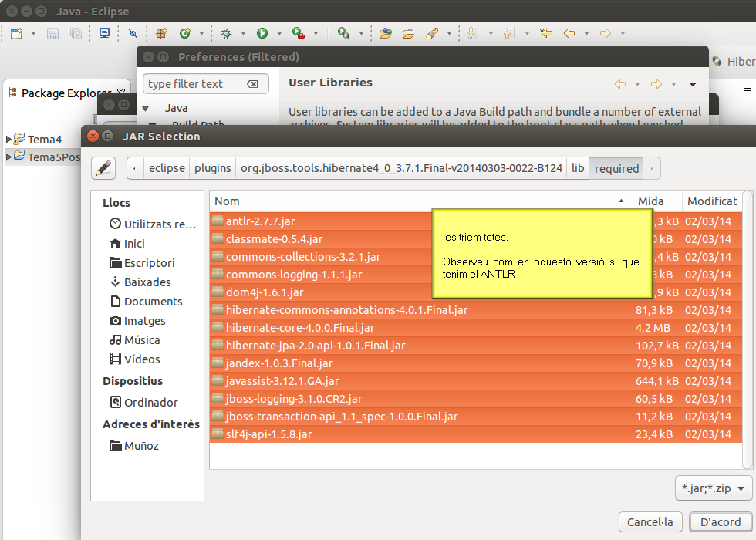This screenshot has width=756, height=540.
Task: Open the Debug dropdown arrow
Action: click(243, 33)
